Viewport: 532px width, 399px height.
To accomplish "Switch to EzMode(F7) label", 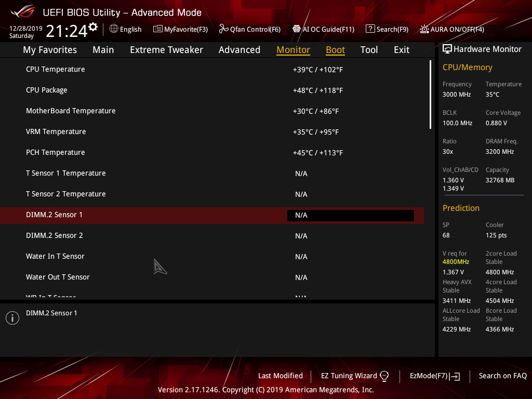I will point(429,376).
